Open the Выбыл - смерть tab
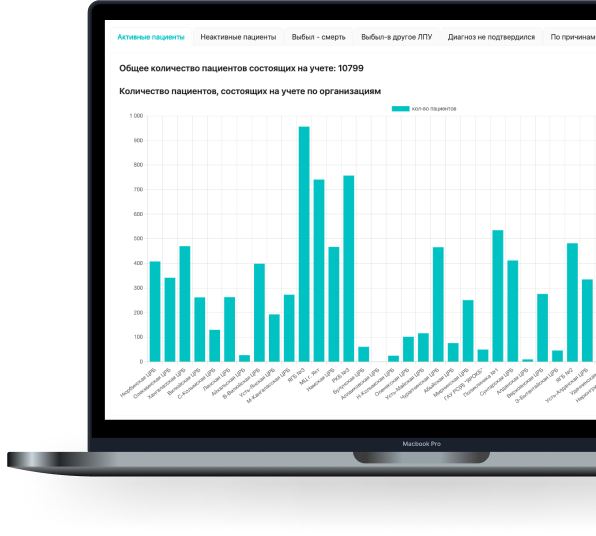 (319, 37)
